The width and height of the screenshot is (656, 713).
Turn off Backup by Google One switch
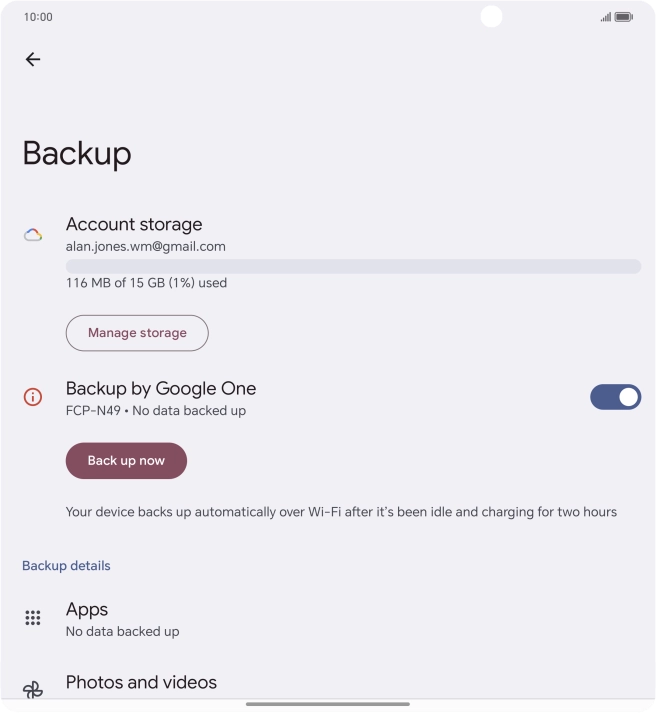(615, 397)
